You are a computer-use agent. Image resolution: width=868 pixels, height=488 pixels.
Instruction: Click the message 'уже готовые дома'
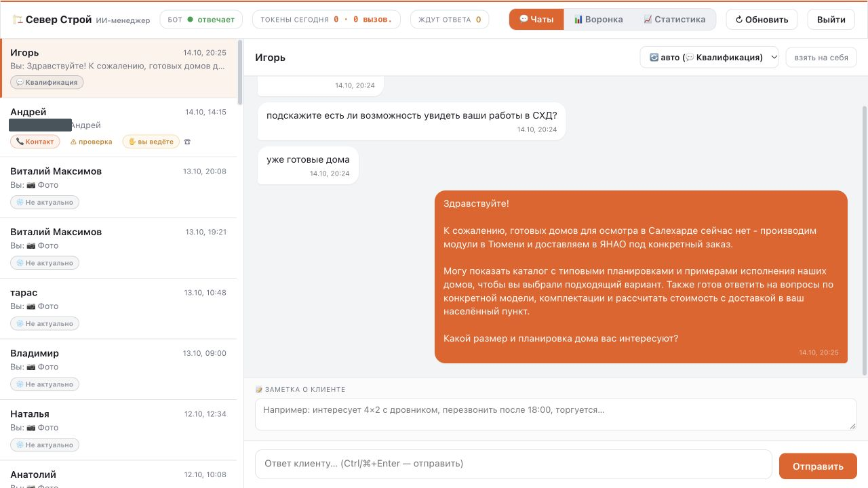308,165
